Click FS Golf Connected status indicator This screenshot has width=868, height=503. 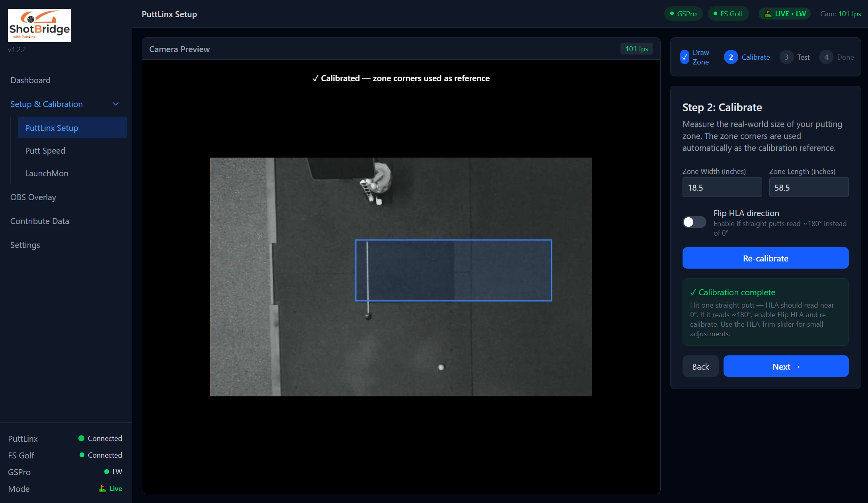(x=101, y=455)
